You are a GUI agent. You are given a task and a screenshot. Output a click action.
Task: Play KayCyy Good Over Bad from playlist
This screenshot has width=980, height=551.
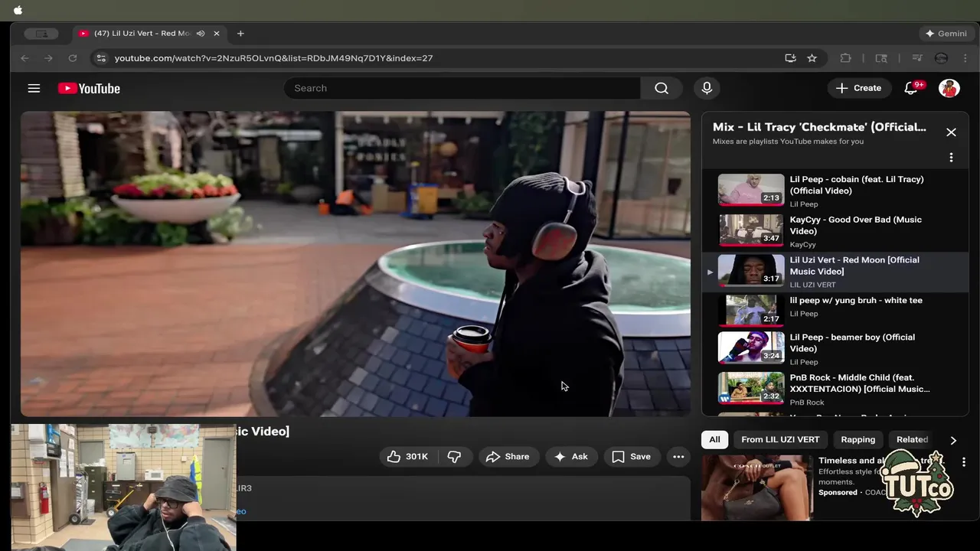point(835,232)
